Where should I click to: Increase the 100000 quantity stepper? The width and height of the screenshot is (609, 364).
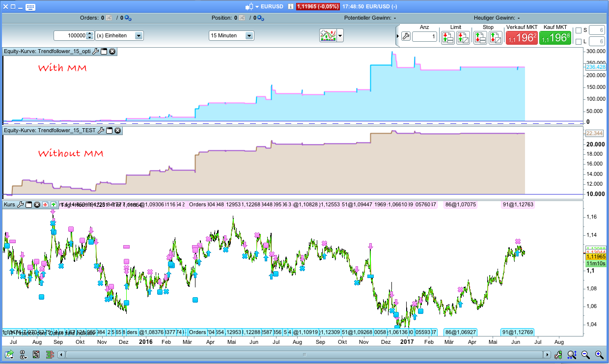click(x=90, y=34)
